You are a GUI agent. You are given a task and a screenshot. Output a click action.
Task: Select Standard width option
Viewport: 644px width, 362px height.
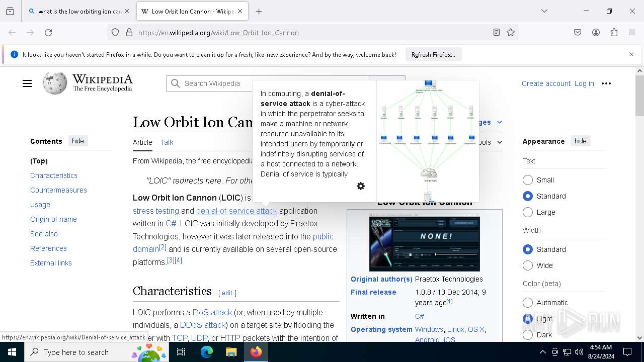(x=528, y=249)
